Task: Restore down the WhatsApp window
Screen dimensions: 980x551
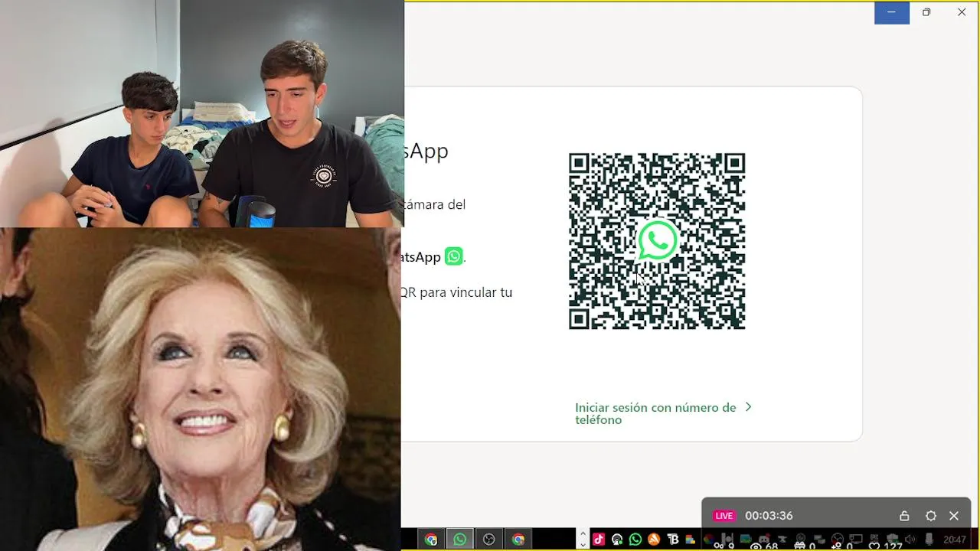Action: [x=926, y=12]
